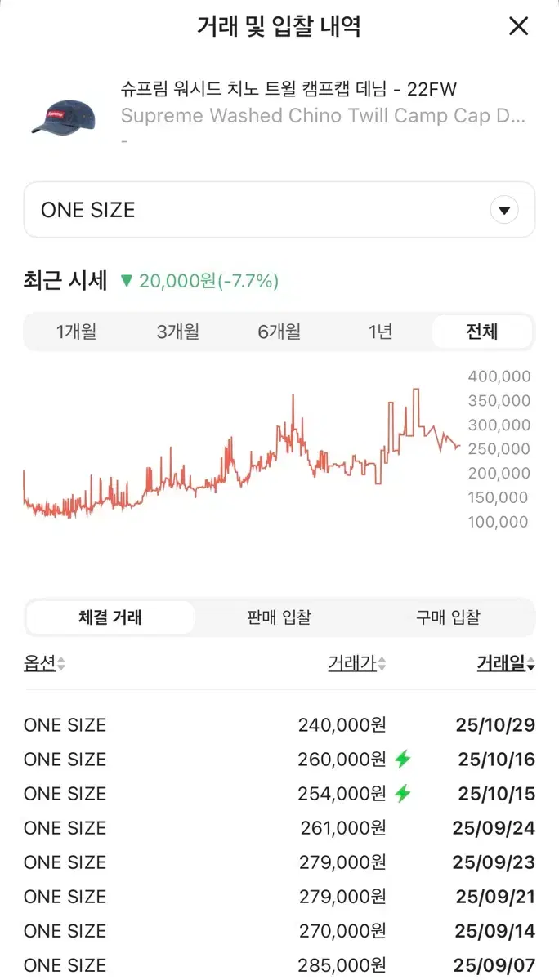
Task: Switch chart range to 1년
Action: click(x=380, y=332)
